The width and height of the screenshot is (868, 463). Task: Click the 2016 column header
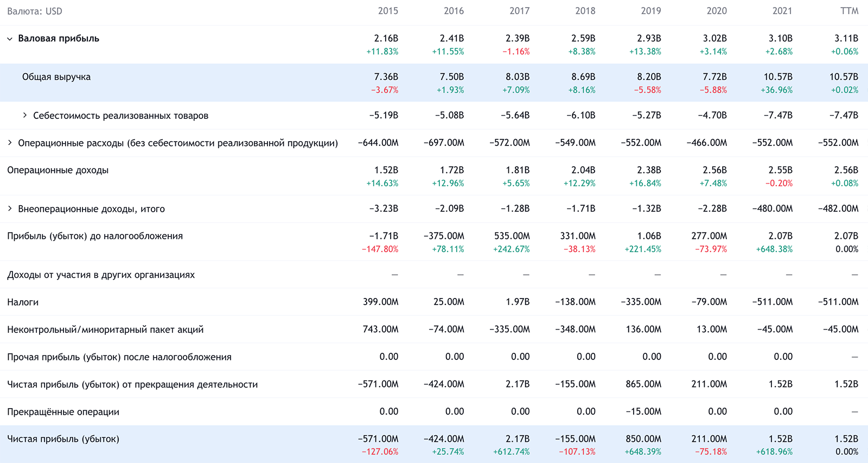pyautogui.click(x=454, y=11)
